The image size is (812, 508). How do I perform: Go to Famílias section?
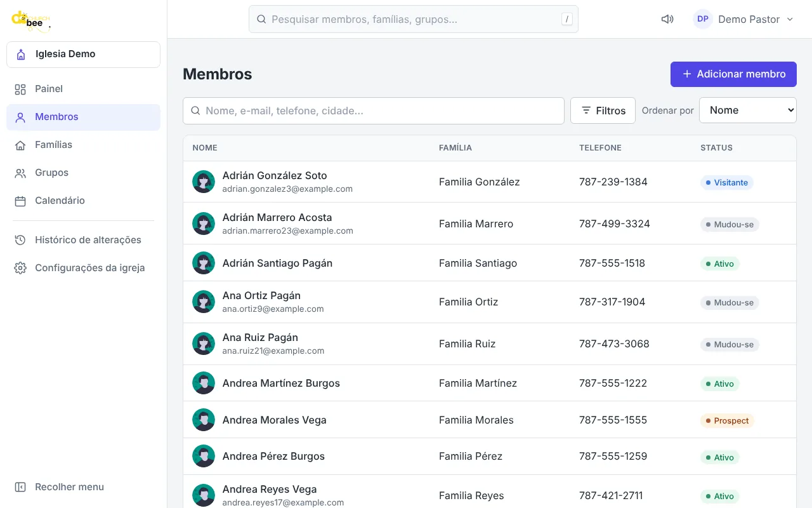coord(83,145)
